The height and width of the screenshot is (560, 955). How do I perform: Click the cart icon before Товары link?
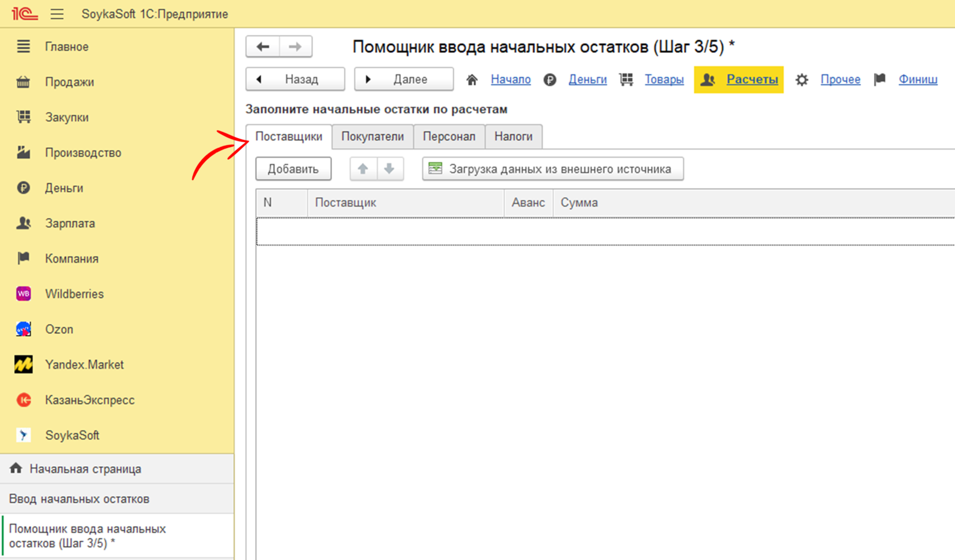coord(626,80)
